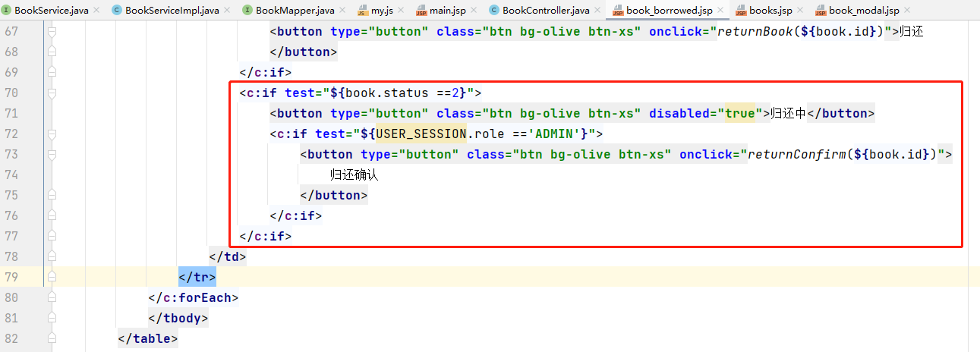Open the main.jsp tab
This screenshot has height=352, width=980.
[x=447, y=11]
